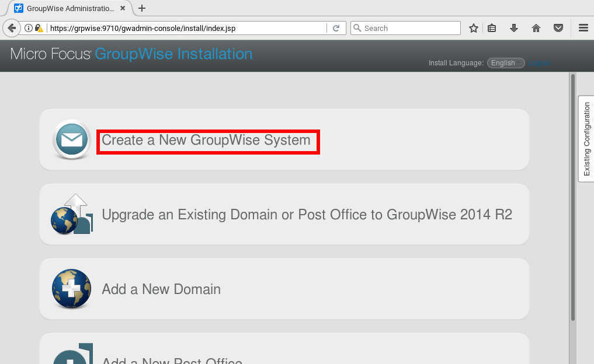This screenshot has height=364, width=594.
Task: Click the page vertical scrollbar
Action: tap(573, 197)
